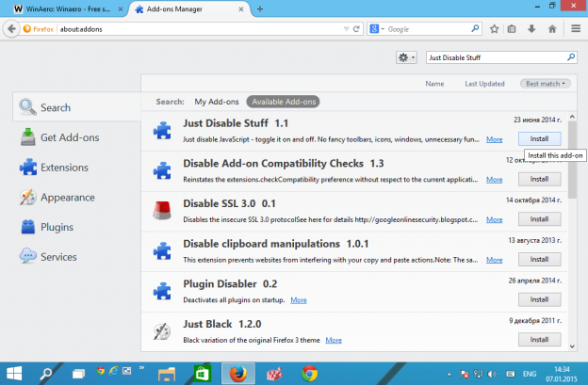The image size is (588, 385).
Task: Open Google Chrome from taskbar
Action: (309, 374)
